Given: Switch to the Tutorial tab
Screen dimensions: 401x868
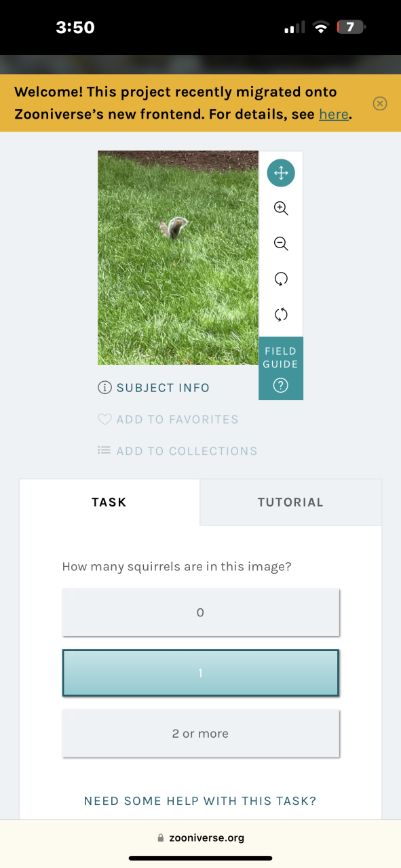Looking at the screenshot, I should [290, 502].
